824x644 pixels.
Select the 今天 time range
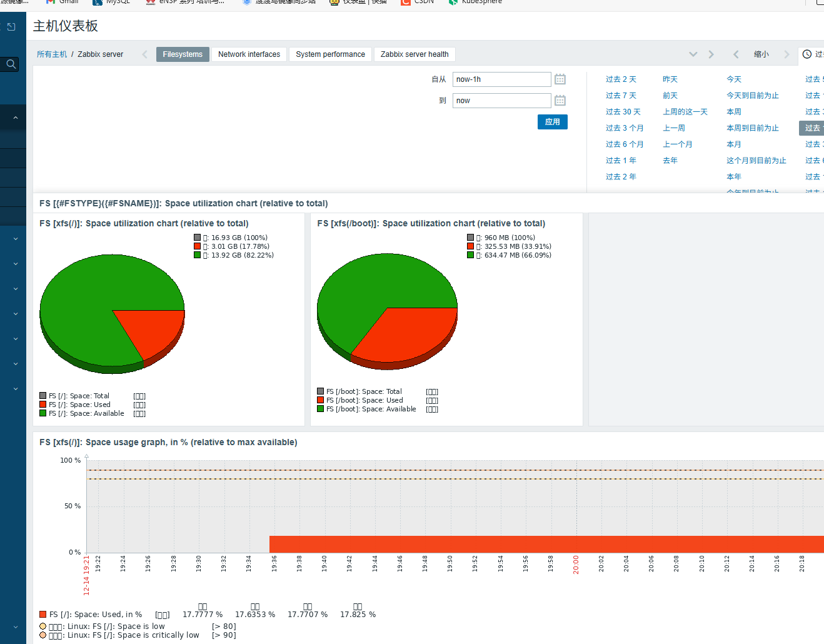tap(734, 79)
